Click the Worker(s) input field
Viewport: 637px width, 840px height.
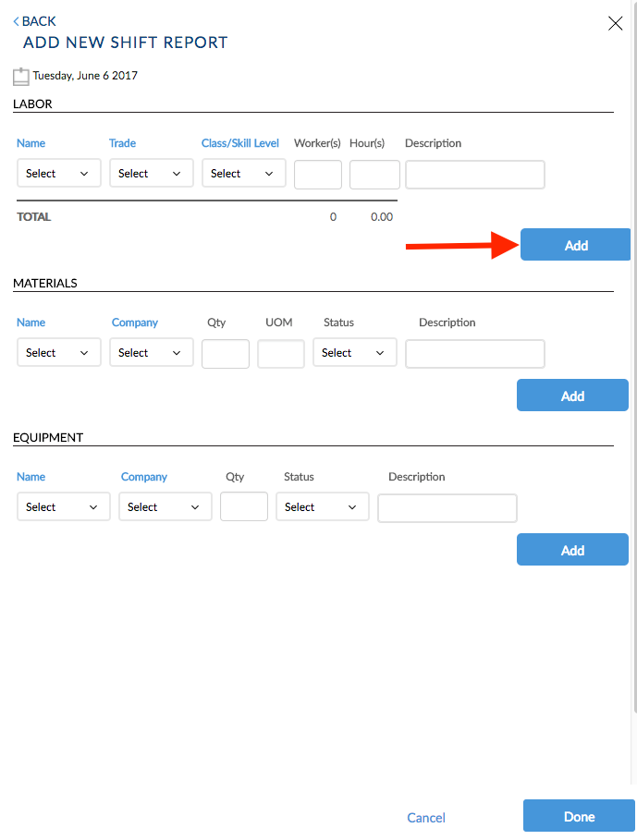(317, 175)
